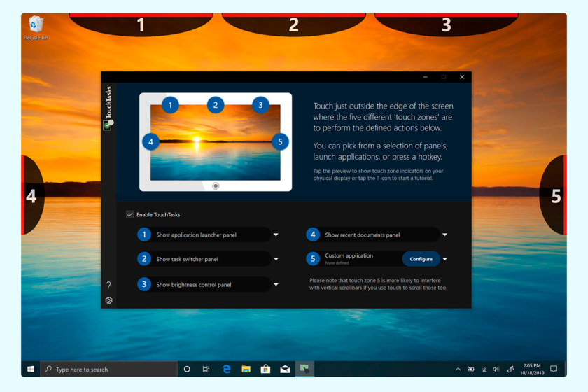Click the home button on preview tablet

(x=216, y=185)
